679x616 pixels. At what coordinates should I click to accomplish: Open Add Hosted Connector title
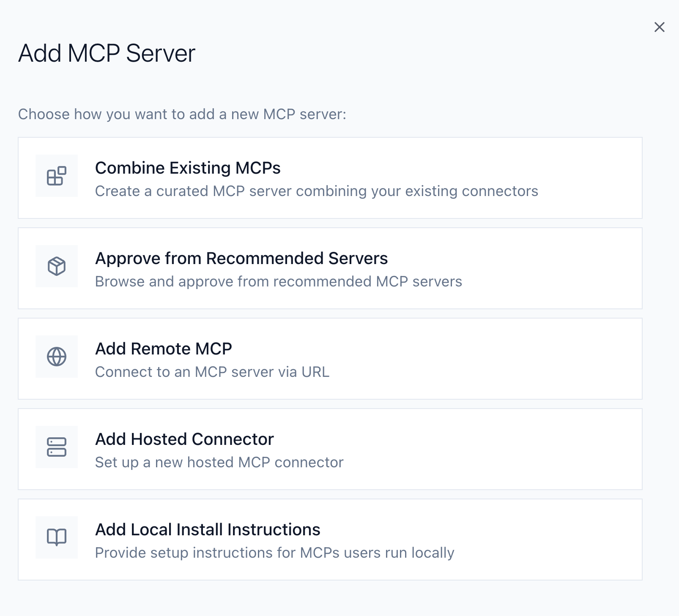pos(184,439)
